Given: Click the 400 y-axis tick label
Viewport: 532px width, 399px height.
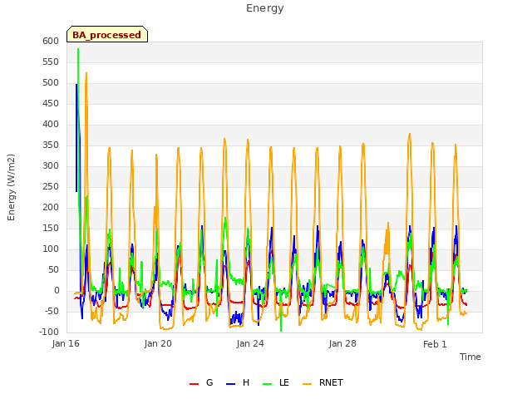Looking at the screenshot, I should (x=51, y=124).
